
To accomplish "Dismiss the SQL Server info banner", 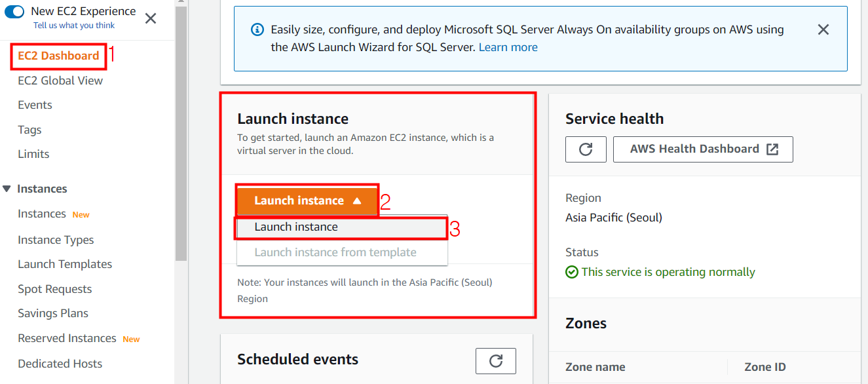I will [823, 29].
